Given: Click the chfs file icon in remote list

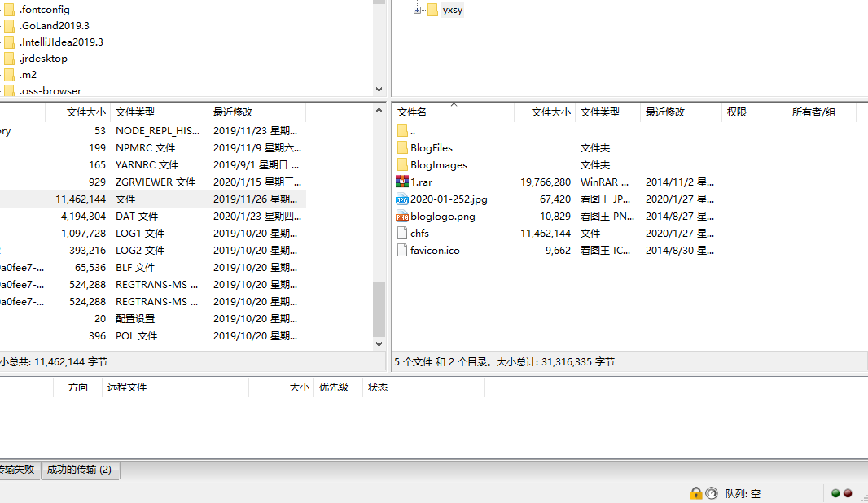Looking at the screenshot, I should coord(402,234).
